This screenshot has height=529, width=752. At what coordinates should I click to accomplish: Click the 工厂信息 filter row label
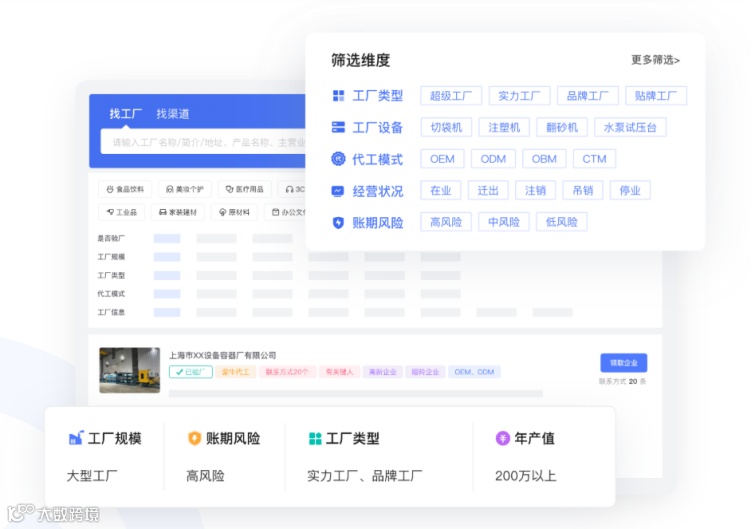coord(111,312)
